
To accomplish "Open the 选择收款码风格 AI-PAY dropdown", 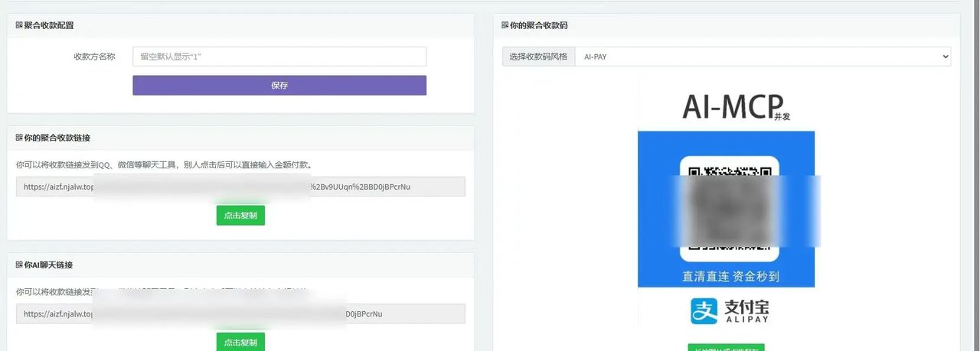I will coord(763,57).
